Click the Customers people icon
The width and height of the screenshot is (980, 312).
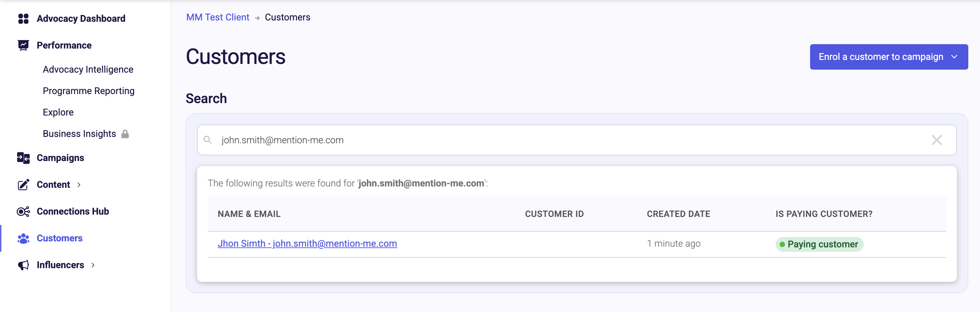tap(23, 238)
